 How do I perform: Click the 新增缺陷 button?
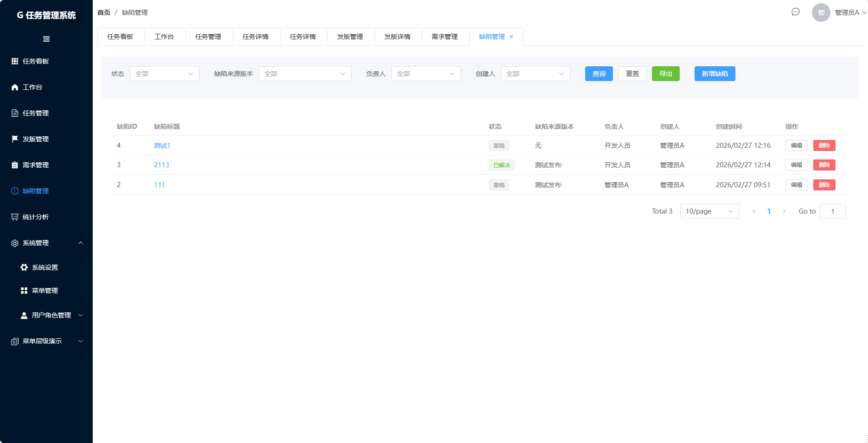click(715, 74)
